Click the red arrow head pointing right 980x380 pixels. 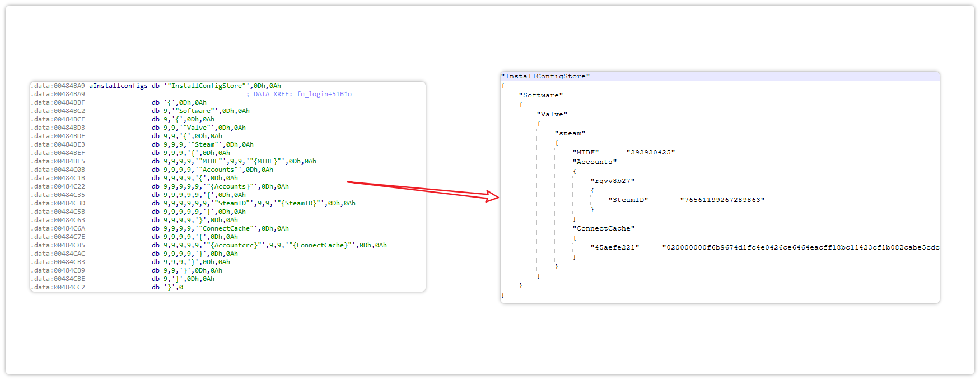[x=493, y=196]
